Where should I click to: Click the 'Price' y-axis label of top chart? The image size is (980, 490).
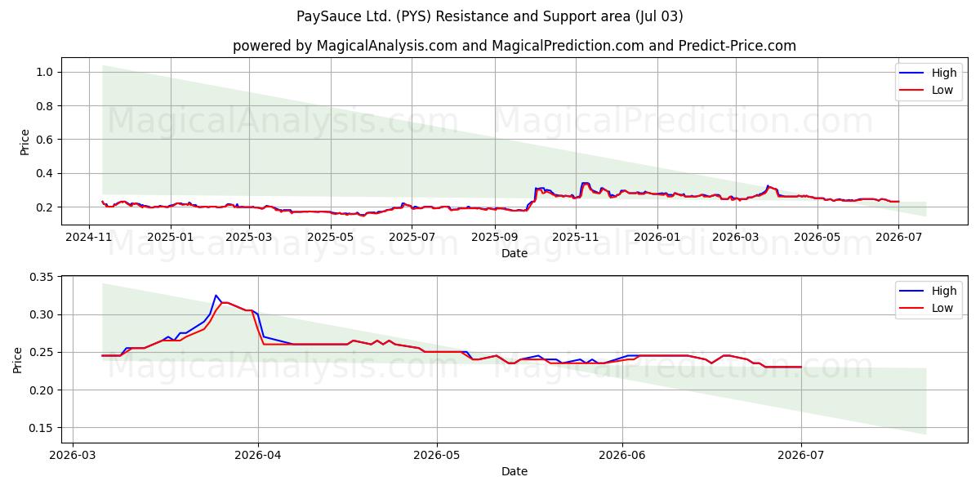(x=25, y=141)
